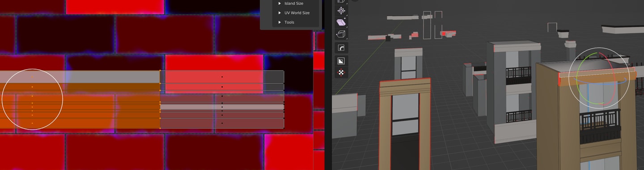Select the wireframe cube tool icon
Viewport: 644px width, 170px height.
341,34
